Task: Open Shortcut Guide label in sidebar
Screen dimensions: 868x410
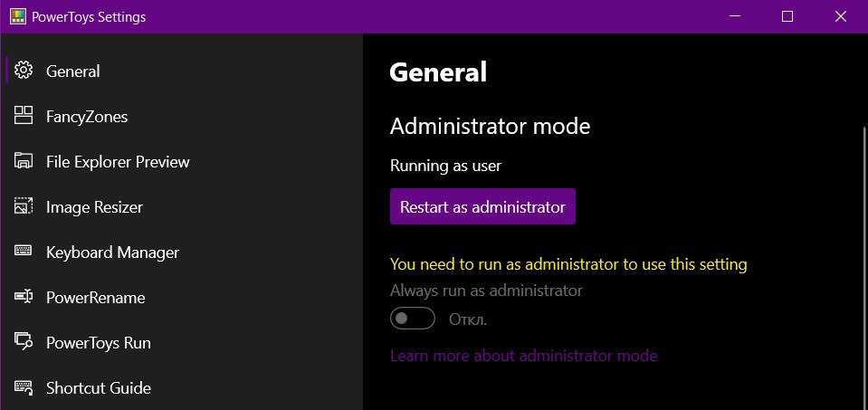Action: pyautogui.click(x=99, y=388)
